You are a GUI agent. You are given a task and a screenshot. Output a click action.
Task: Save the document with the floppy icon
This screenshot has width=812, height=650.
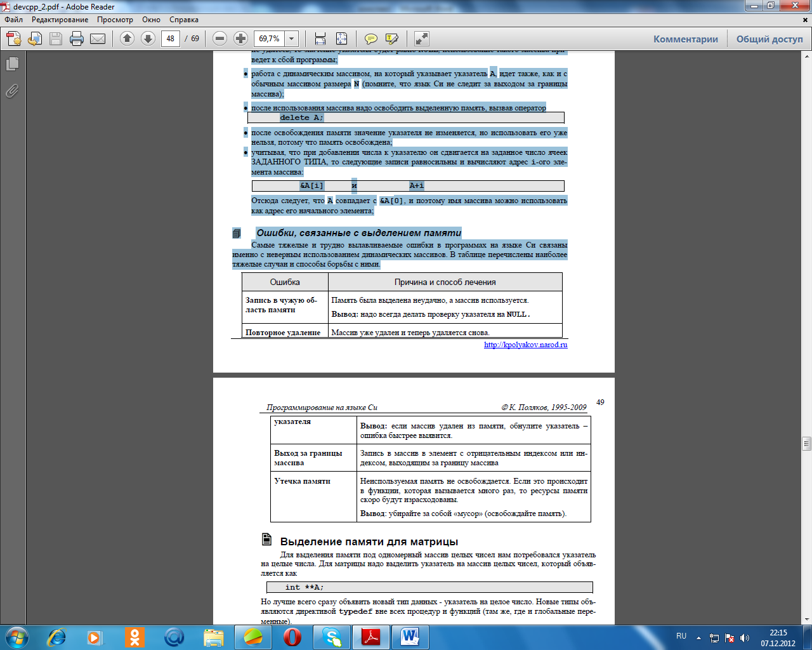tap(56, 39)
